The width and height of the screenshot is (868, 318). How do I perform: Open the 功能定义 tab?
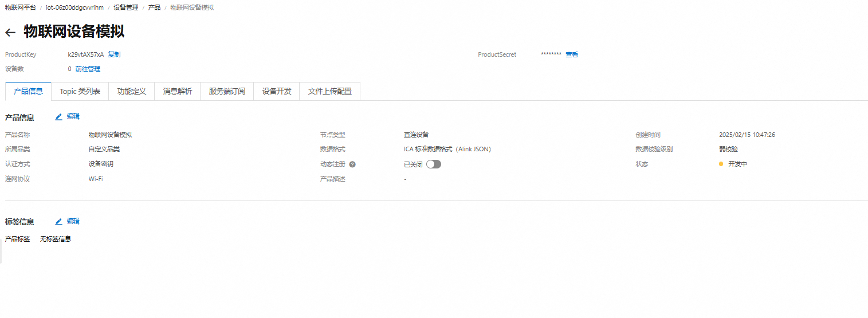[x=131, y=92]
